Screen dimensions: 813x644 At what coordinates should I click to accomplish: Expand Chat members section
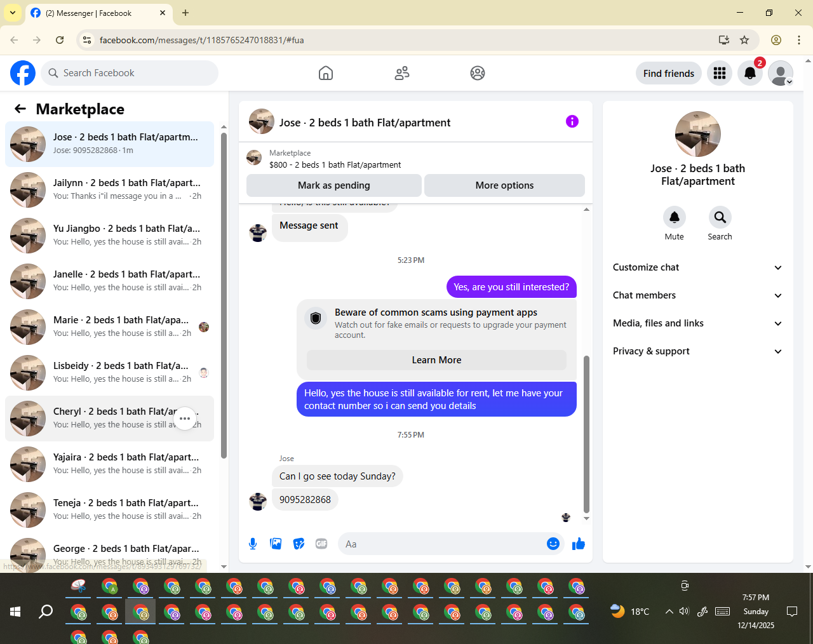pos(698,295)
